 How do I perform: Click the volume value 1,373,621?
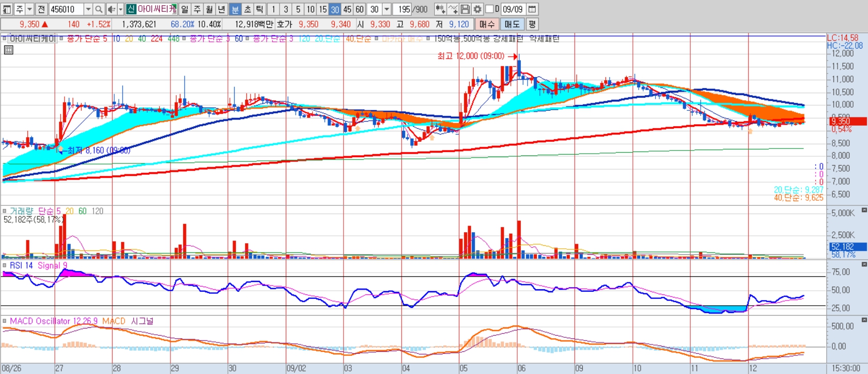[139, 24]
